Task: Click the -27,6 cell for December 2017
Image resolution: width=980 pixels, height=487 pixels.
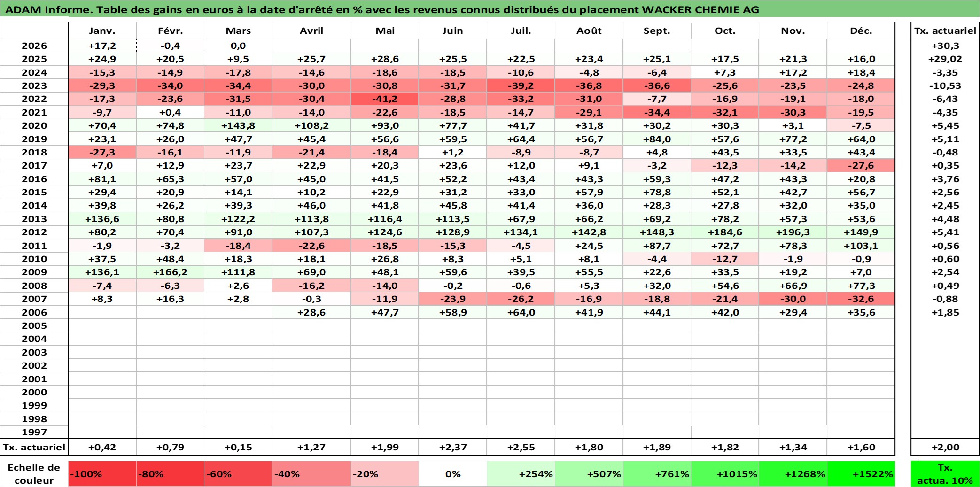Action: coord(861,165)
